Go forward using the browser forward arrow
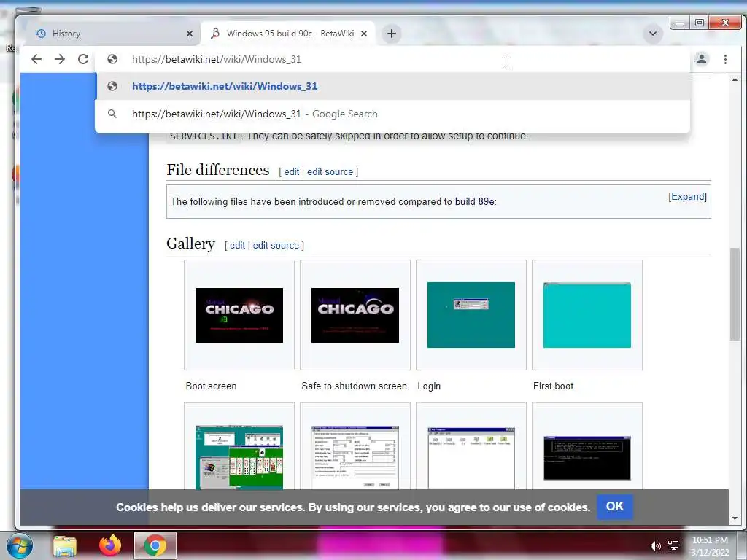The image size is (747, 560). tap(60, 59)
